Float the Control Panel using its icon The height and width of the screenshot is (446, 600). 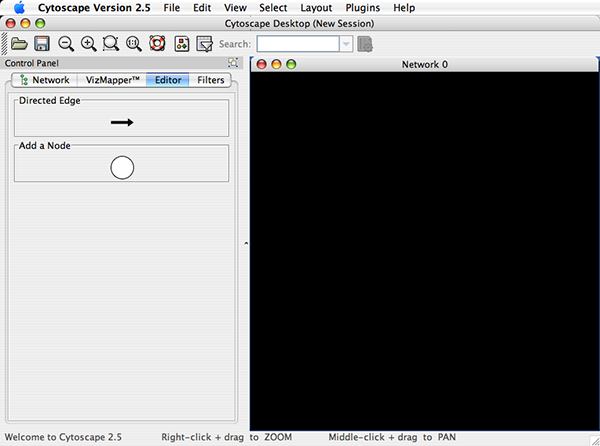tap(233, 62)
